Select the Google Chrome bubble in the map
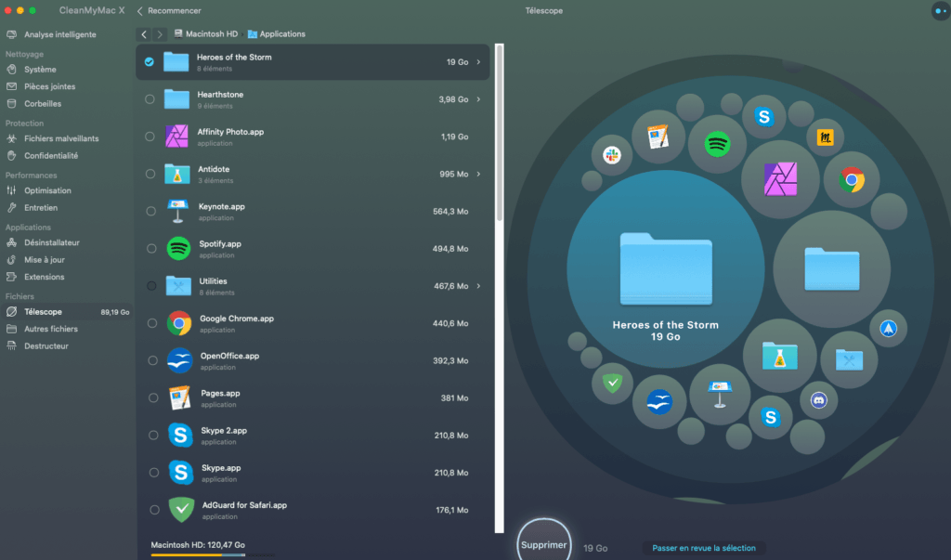951x560 pixels. (852, 179)
